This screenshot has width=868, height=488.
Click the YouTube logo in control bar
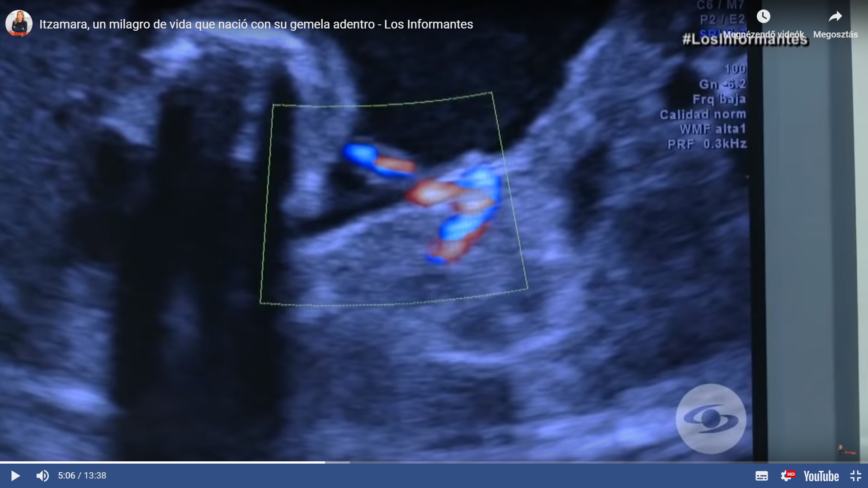point(821,476)
